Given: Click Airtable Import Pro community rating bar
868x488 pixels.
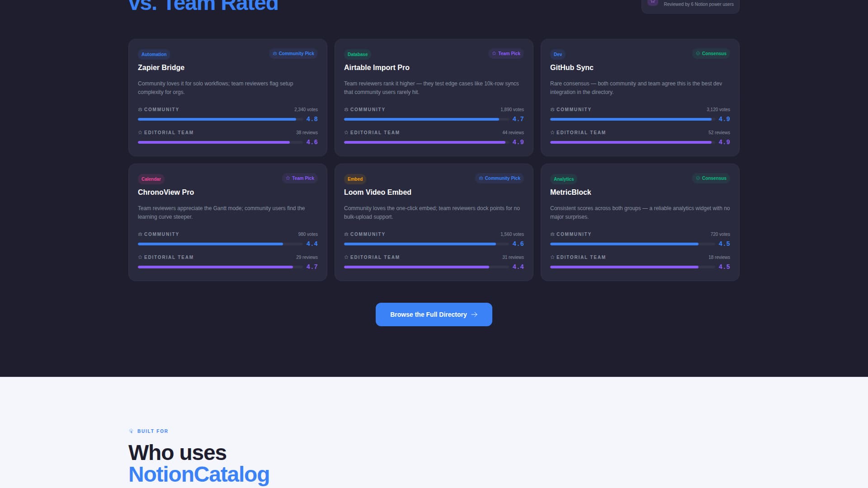Looking at the screenshot, I should point(426,119).
